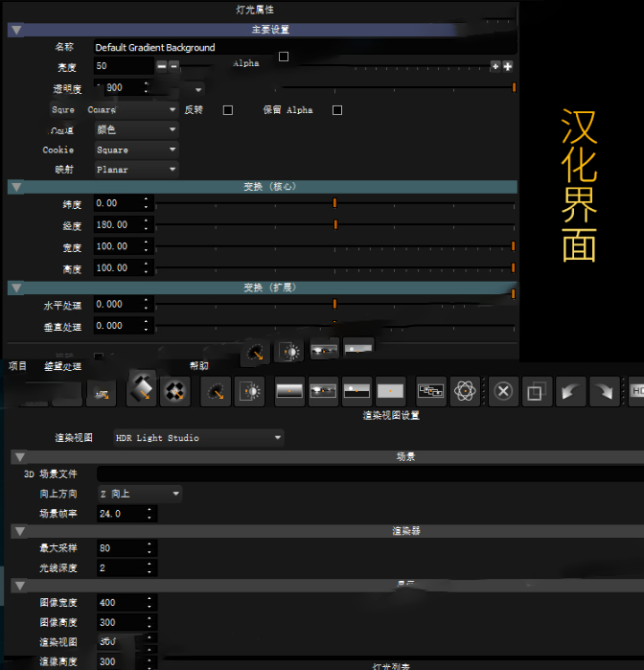Viewport: 644px width, 670px height.
Task: Toggle the 保留 Alpha checkbox
Action: pyautogui.click(x=337, y=110)
